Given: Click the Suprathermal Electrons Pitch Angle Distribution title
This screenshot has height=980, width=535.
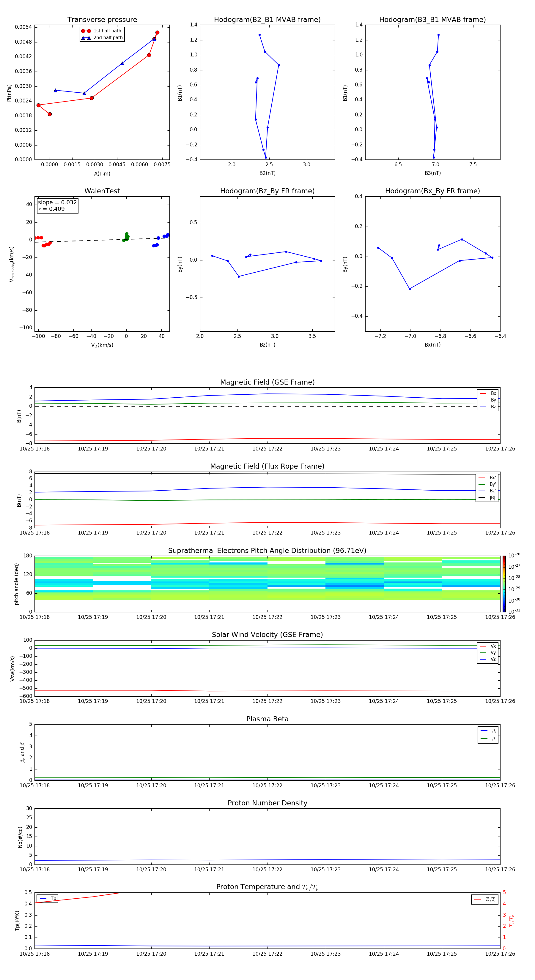Looking at the screenshot, I should click(x=267, y=551).
